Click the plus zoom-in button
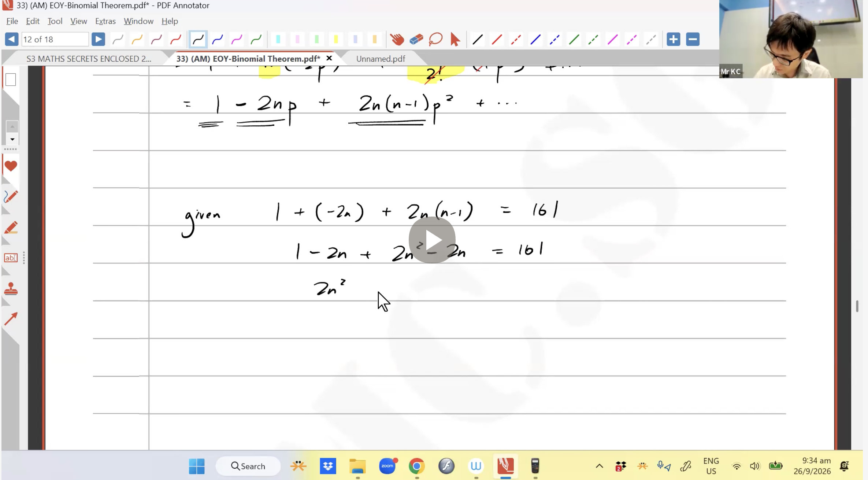 673,39
